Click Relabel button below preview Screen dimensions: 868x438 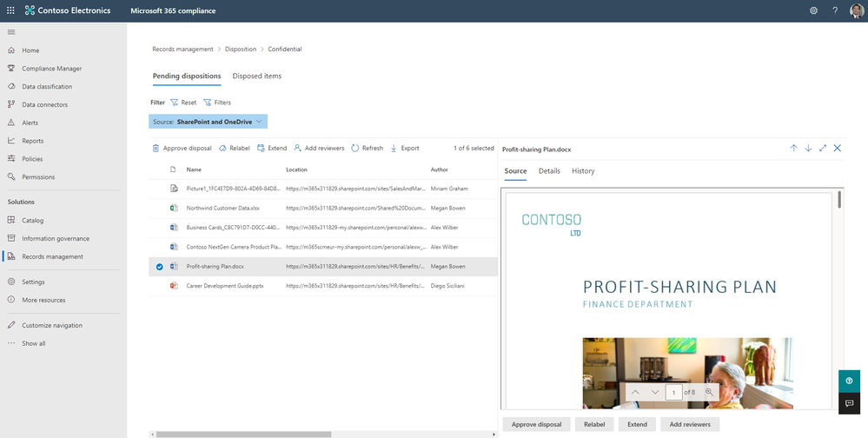pos(594,424)
